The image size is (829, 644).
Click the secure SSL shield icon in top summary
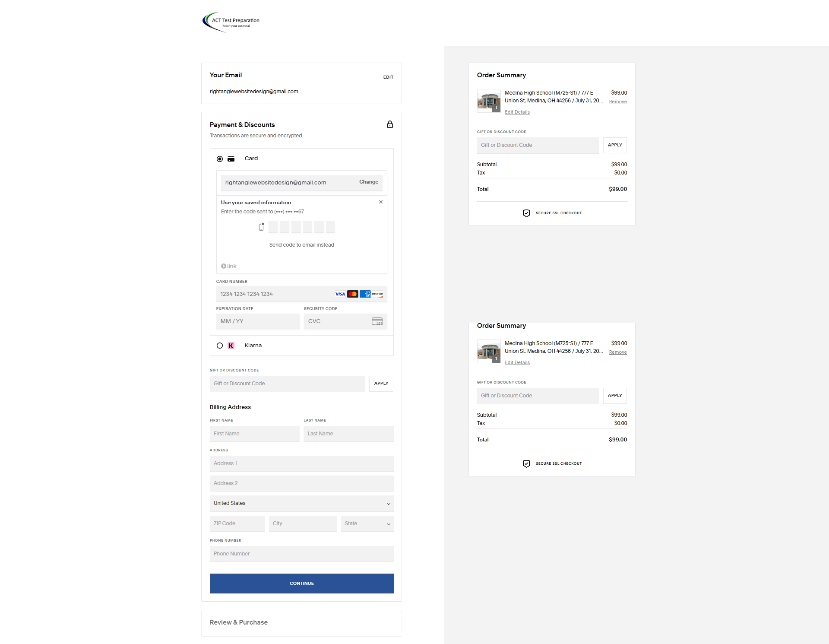tap(526, 213)
